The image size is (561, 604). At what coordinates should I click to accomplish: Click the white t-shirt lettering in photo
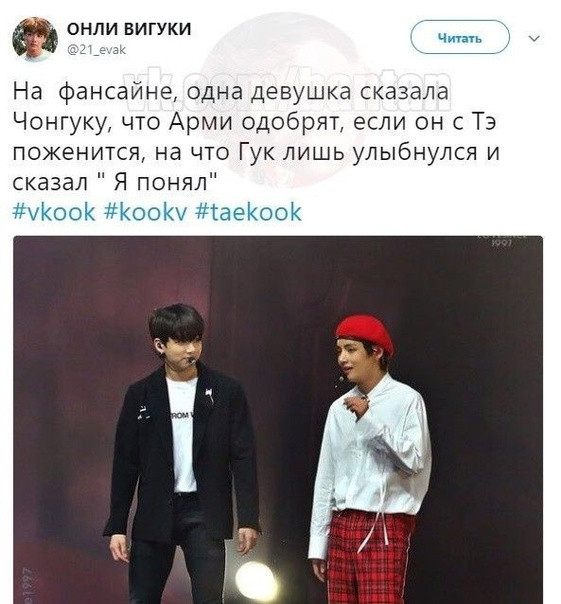184,415
